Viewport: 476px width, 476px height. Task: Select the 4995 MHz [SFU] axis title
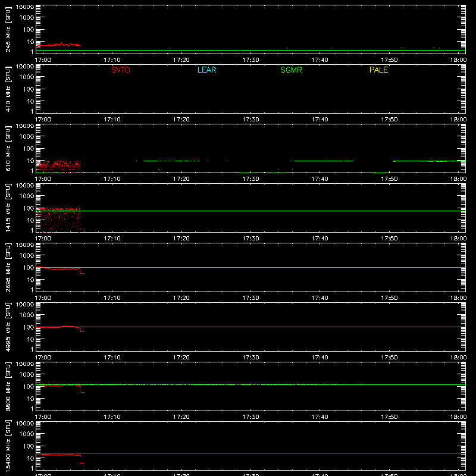coord(8,327)
